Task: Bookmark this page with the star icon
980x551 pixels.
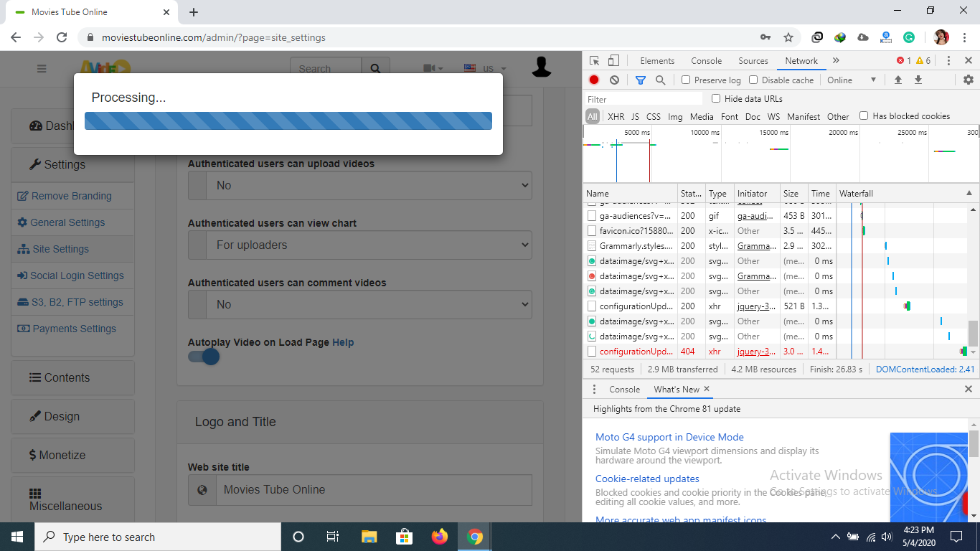Action: click(788, 37)
